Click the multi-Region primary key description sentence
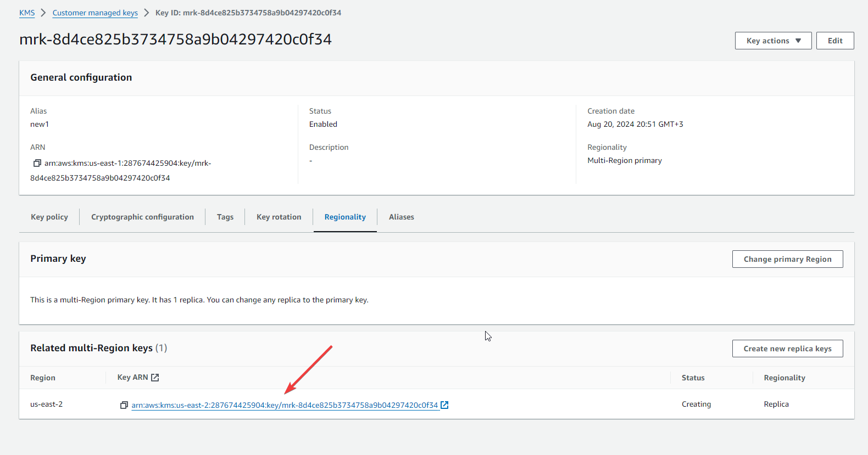Image resolution: width=868 pixels, height=455 pixels. [x=199, y=300]
